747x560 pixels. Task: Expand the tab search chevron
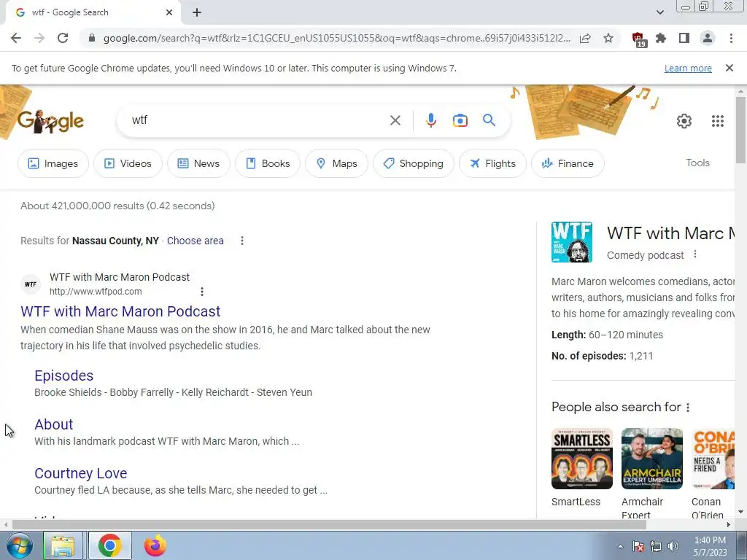pyautogui.click(x=659, y=12)
